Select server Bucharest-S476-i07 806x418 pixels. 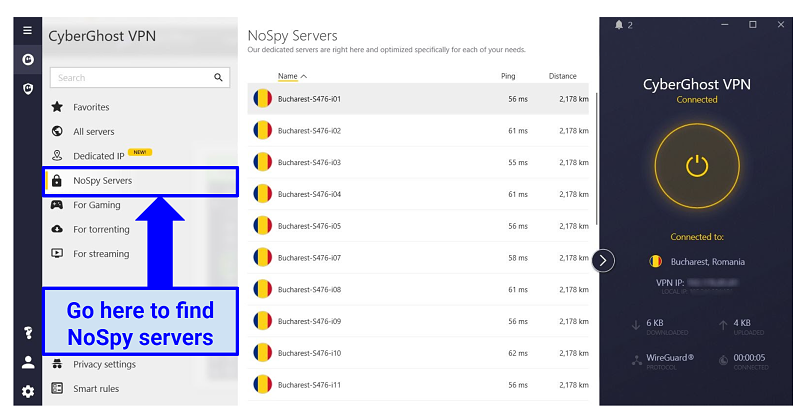(418, 258)
